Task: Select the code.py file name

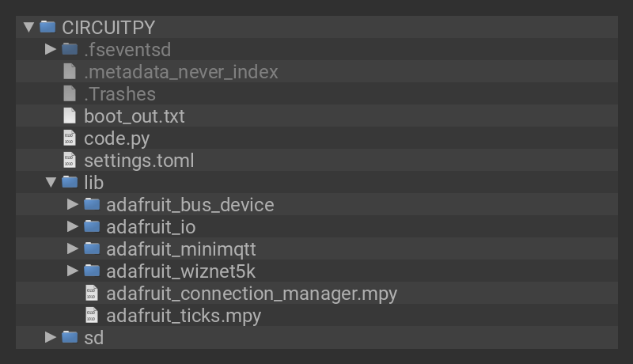Action: click(x=116, y=138)
